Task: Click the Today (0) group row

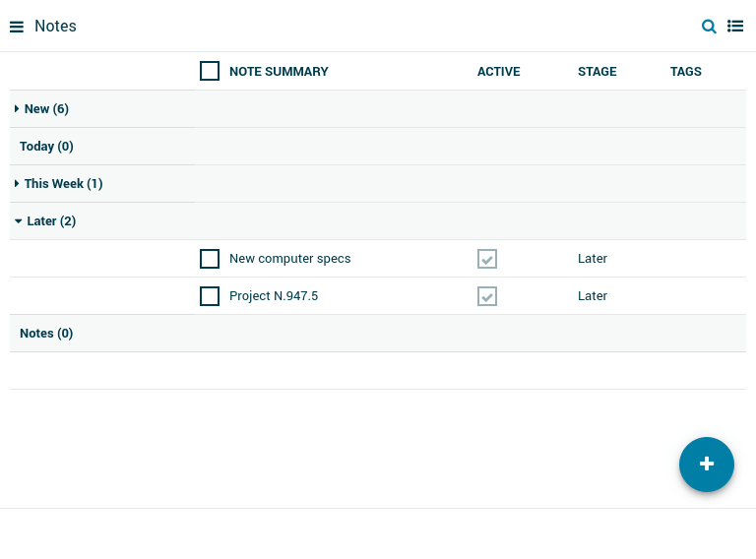Action: click(46, 147)
